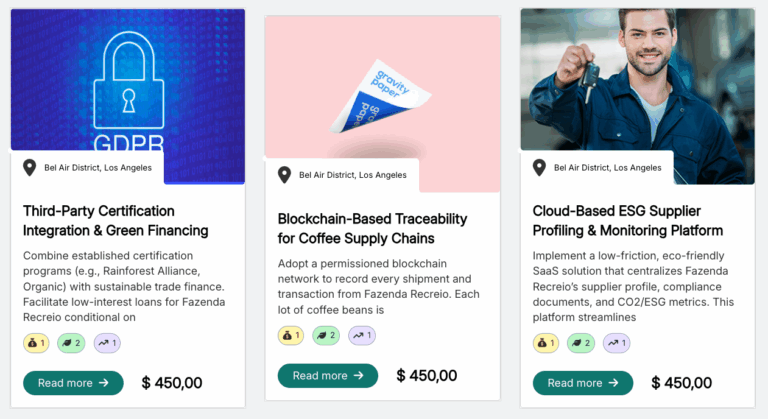Click the location pin on the Cloud-Based ESG card
The image size is (768, 419).
pyautogui.click(x=539, y=167)
